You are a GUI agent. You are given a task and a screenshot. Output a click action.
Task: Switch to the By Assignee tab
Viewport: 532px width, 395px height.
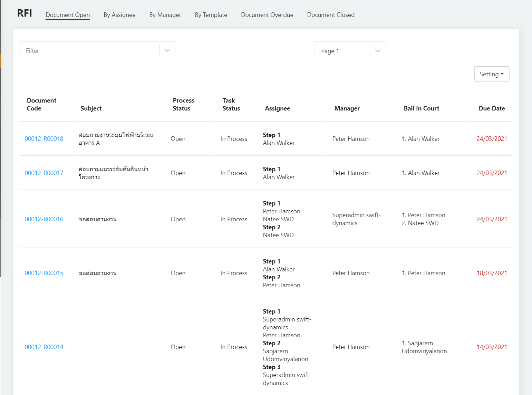pyautogui.click(x=119, y=15)
